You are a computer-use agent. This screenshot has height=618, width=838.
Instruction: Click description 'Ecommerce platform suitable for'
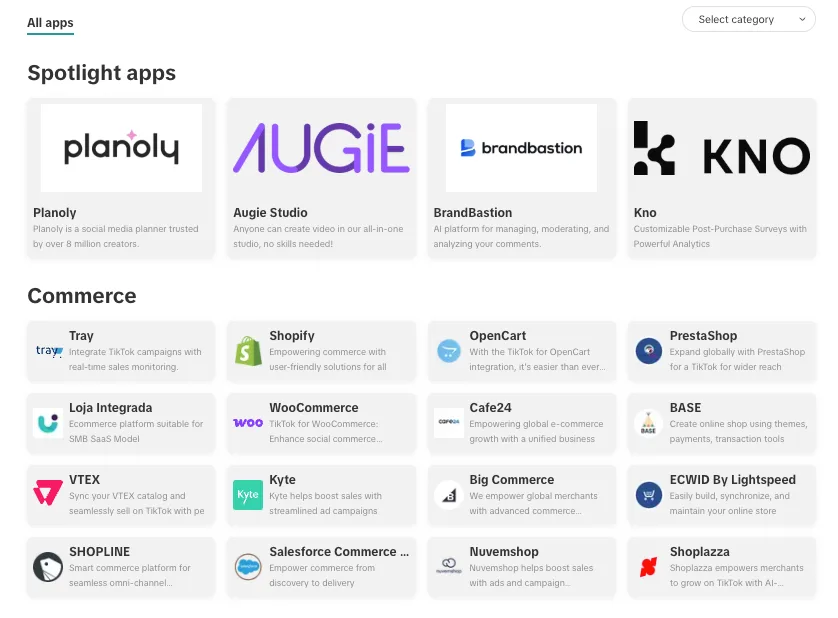click(136, 424)
